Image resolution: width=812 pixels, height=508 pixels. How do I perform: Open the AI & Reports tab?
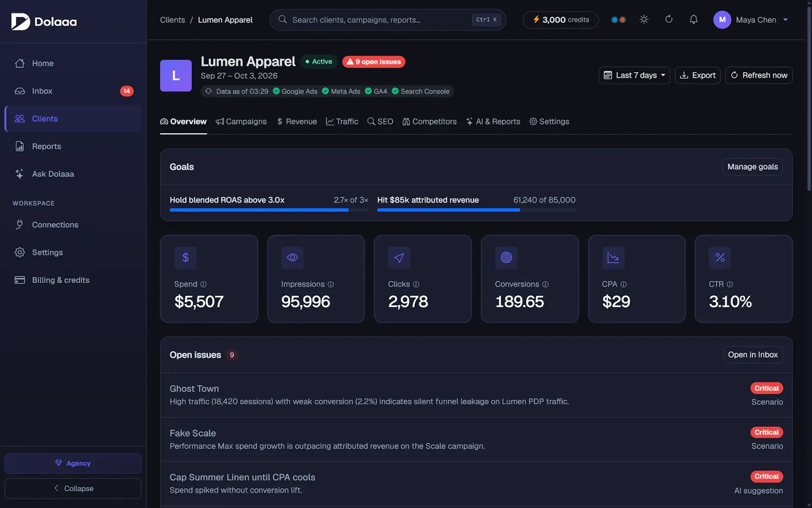click(493, 121)
